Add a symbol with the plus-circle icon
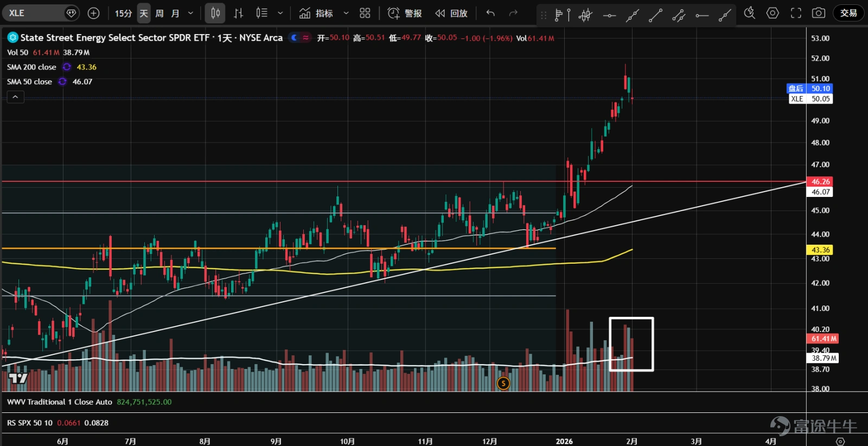The width and height of the screenshot is (868, 446). (93, 13)
